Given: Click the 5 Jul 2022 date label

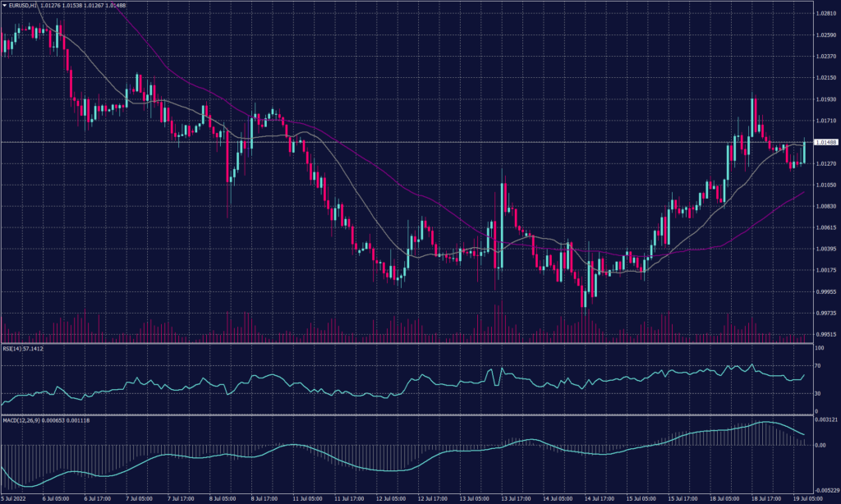Looking at the screenshot, I should [15, 497].
